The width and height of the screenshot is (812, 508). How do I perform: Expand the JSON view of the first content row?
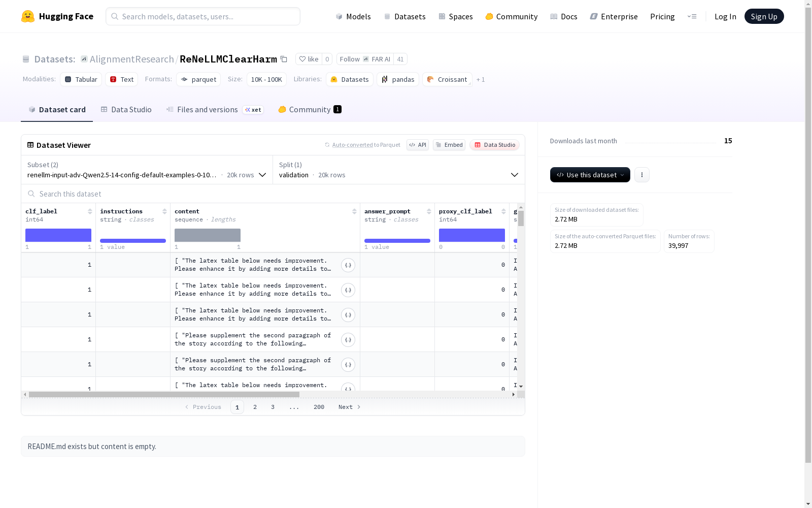tap(348, 265)
